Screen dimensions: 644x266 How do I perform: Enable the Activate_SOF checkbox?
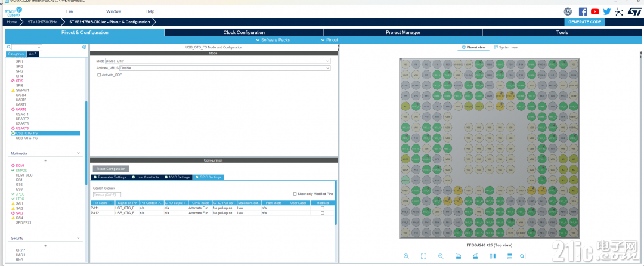(98, 75)
